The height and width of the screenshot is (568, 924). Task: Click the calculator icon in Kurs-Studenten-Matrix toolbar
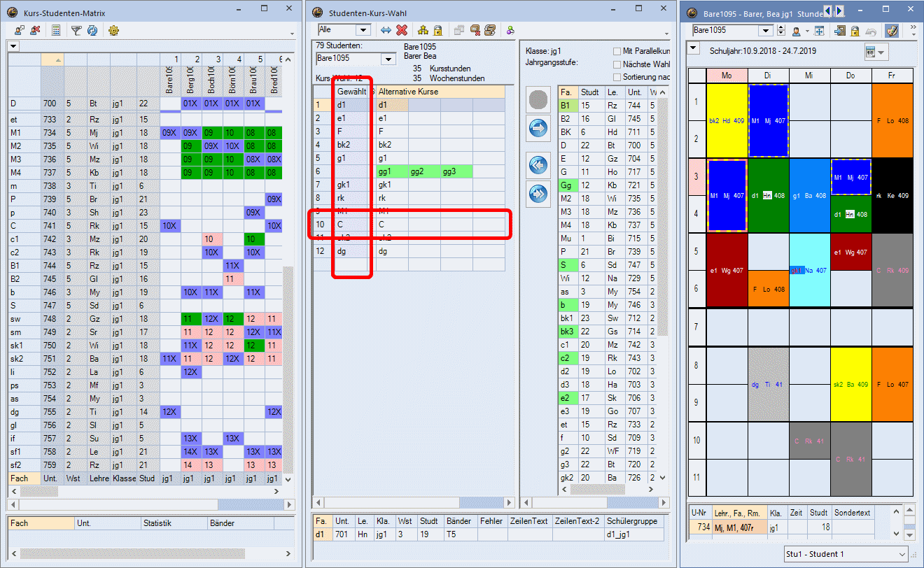(x=56, y=31)
